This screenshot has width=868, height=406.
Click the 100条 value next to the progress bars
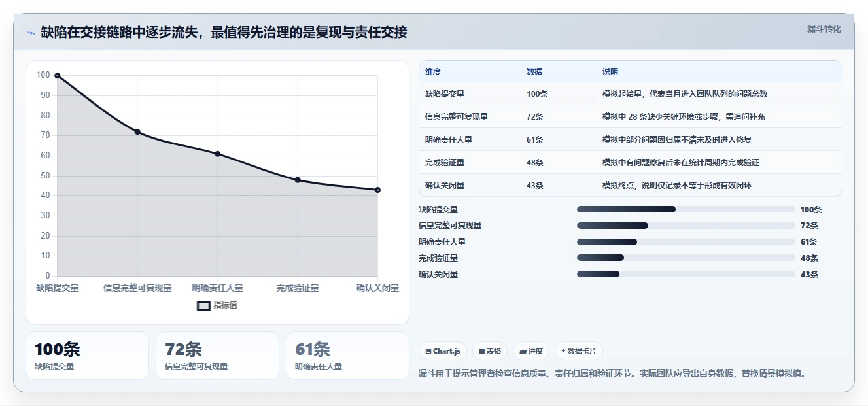click(x=811, y=209)
